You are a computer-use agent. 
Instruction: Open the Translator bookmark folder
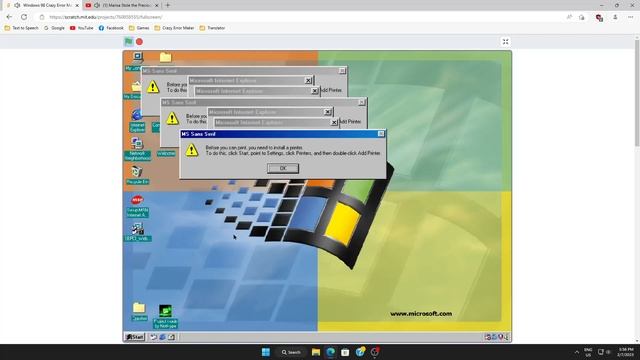(x=212, y=28)
